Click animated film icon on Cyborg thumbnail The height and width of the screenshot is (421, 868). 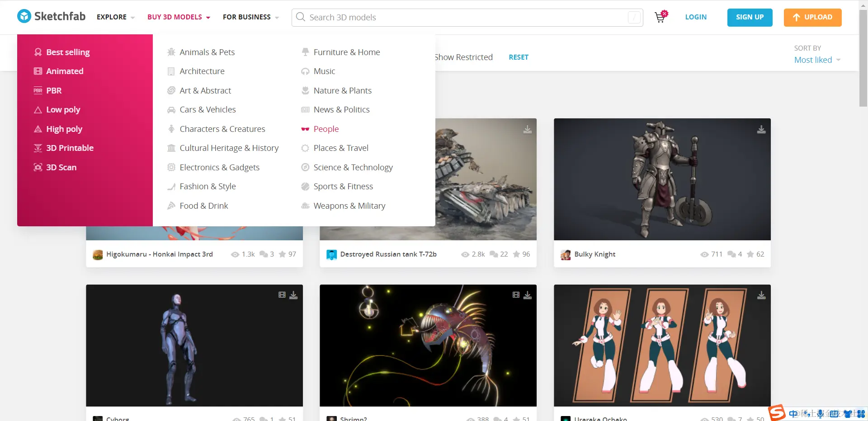point(282,295)
